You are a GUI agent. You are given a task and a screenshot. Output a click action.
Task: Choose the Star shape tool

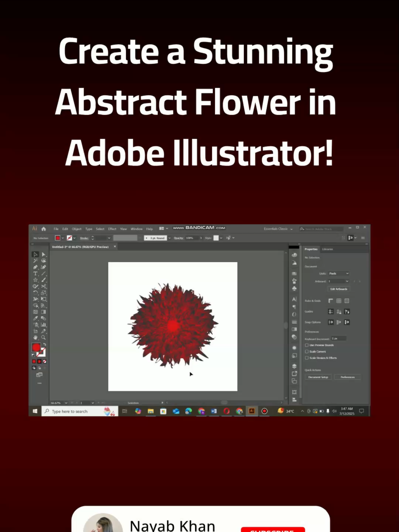(x=35, y=280)
